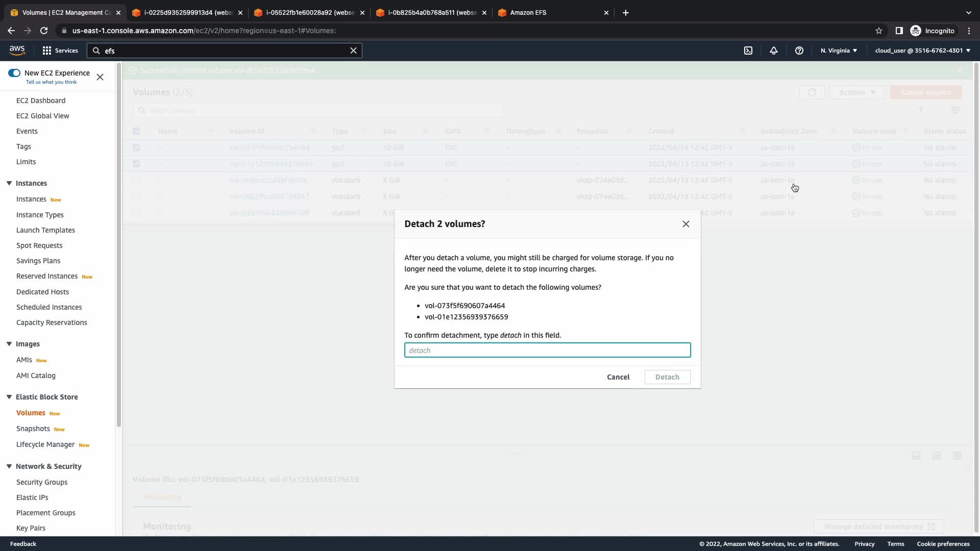Reload the browser page
The width and height of the screenshot is (980, 551).
tap(44, 31)
